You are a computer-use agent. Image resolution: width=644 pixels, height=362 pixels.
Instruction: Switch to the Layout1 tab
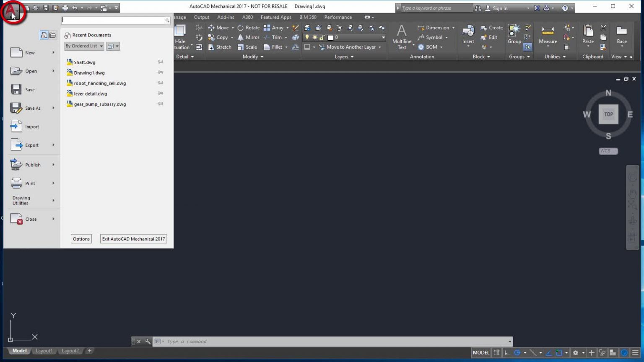click(44, 351)
